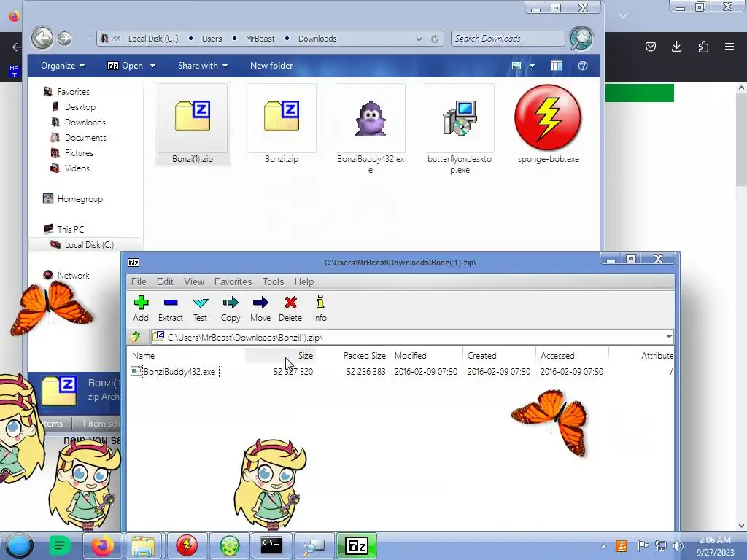Viewport: 747px width, 560px height.
Task: Expand the 7-Zip address path dropdown
Action: [x=669, y=337]
